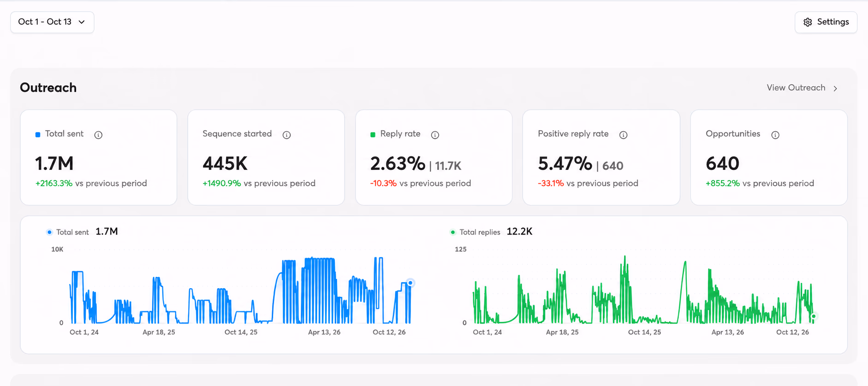Open the Oct 1 - Oct 13 date range dropdown

[52, 22]
